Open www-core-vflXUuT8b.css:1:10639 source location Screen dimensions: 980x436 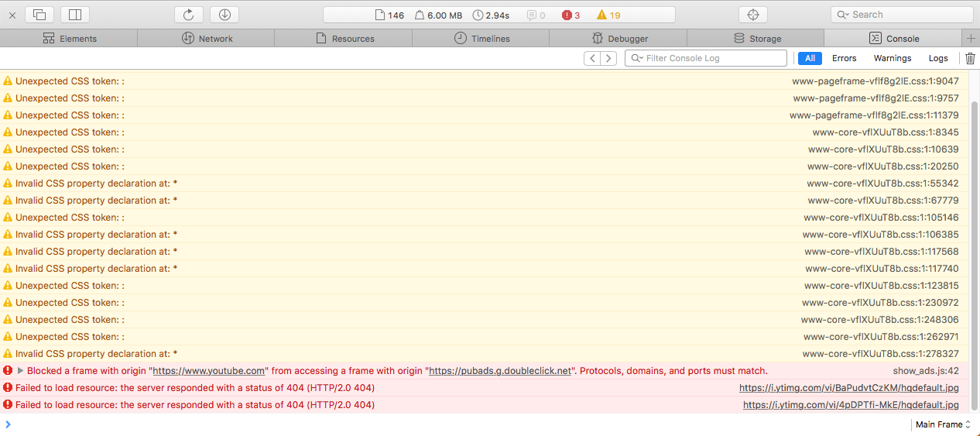(x=883, y=149)
